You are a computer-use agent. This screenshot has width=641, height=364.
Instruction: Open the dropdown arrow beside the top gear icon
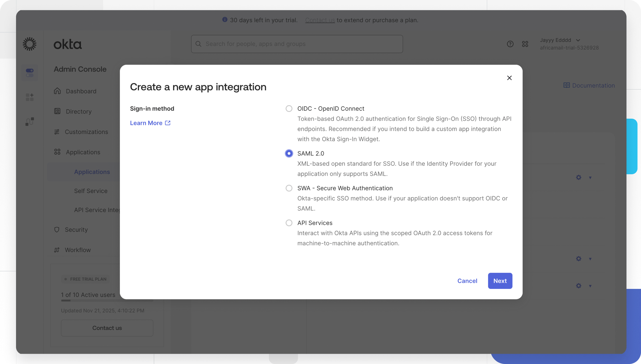(x=590, y=177)
